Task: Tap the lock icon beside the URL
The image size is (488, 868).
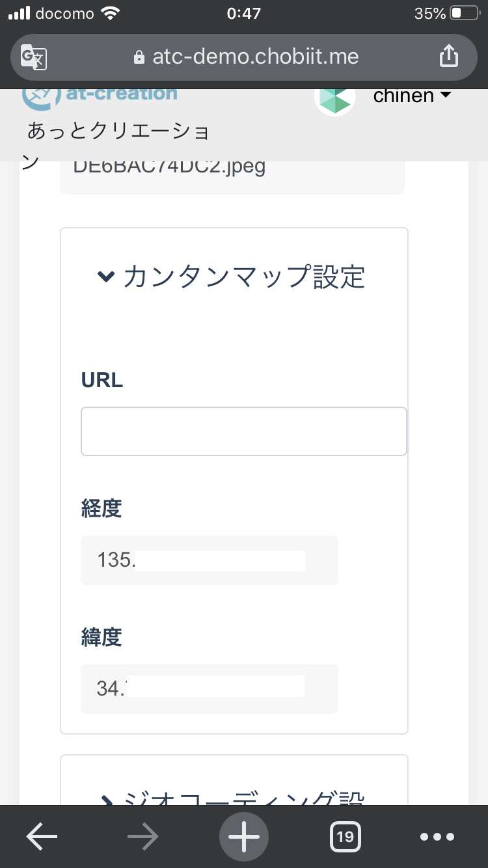Action: point(138,57)
